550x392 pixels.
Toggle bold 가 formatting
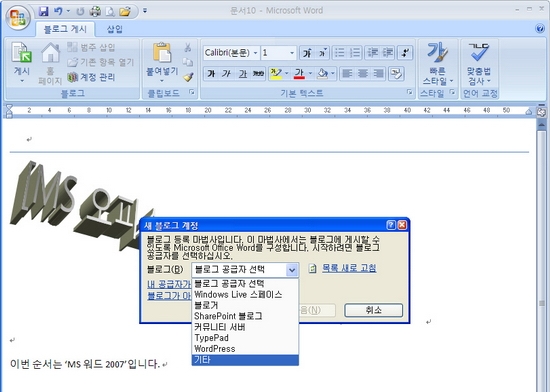click(211, 74)
